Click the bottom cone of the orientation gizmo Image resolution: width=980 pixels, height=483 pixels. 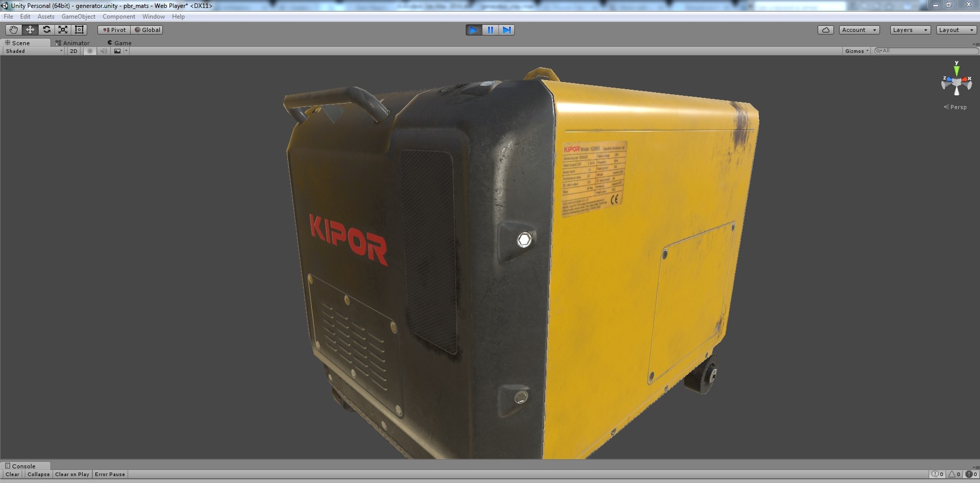[x=957, y=92]
